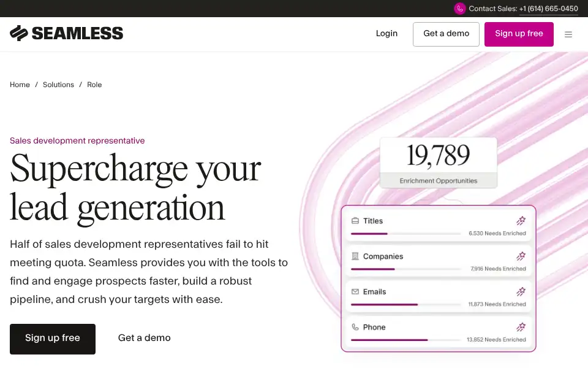The height and width of the screenshot is (368, 588).
Task: Click the building icon next to Companies
Action: (355, 256)
